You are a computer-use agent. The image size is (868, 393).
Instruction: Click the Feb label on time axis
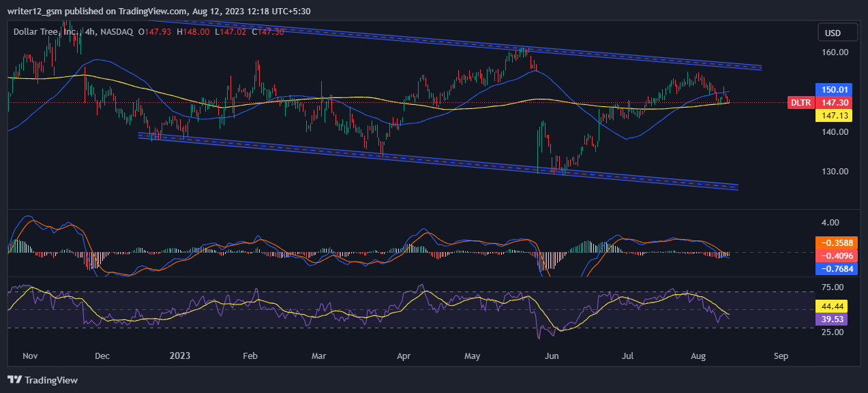250,356
